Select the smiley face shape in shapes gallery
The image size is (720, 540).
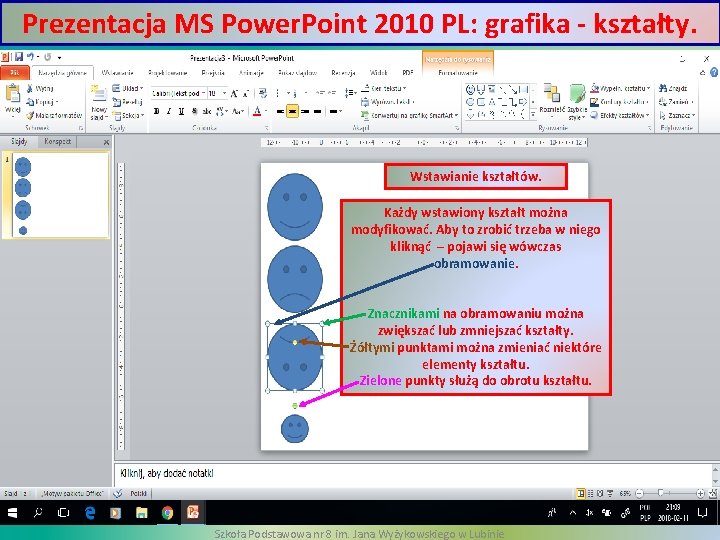coord(470,90)
